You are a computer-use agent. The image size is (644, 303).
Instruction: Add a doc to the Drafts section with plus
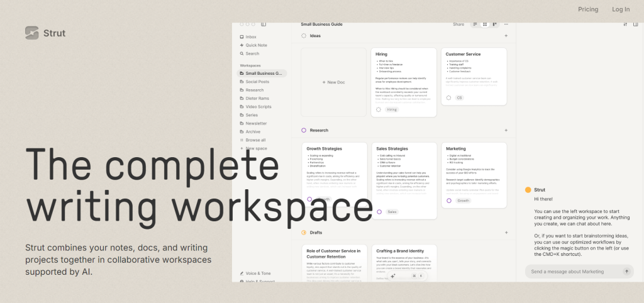click(506, 233)
